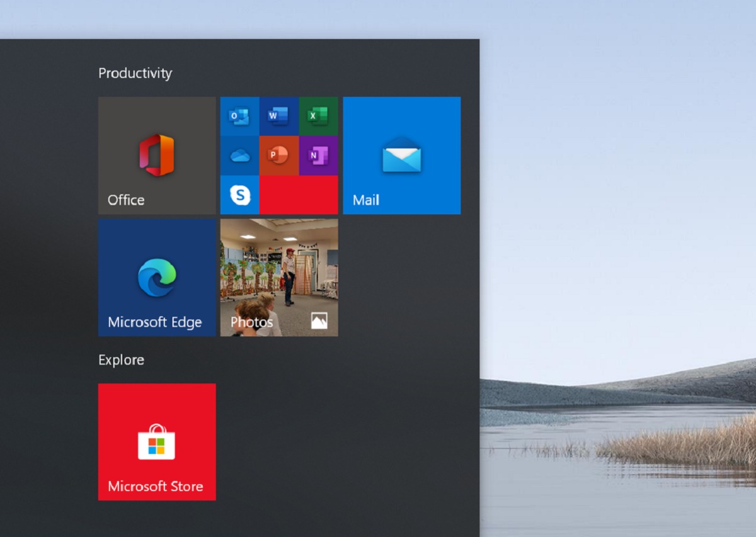756x537 pixels.
Task: Open the OneNote purple icon
Action: point(318,155)
